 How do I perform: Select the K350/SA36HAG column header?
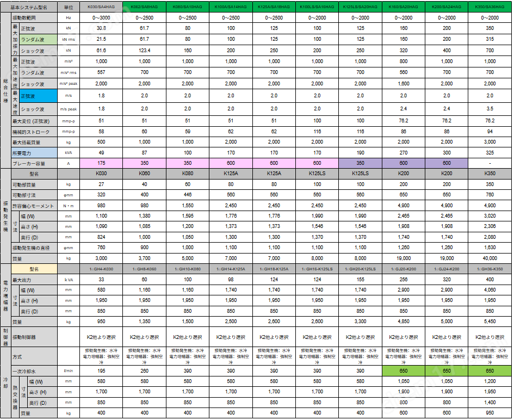tap(490, 7)
